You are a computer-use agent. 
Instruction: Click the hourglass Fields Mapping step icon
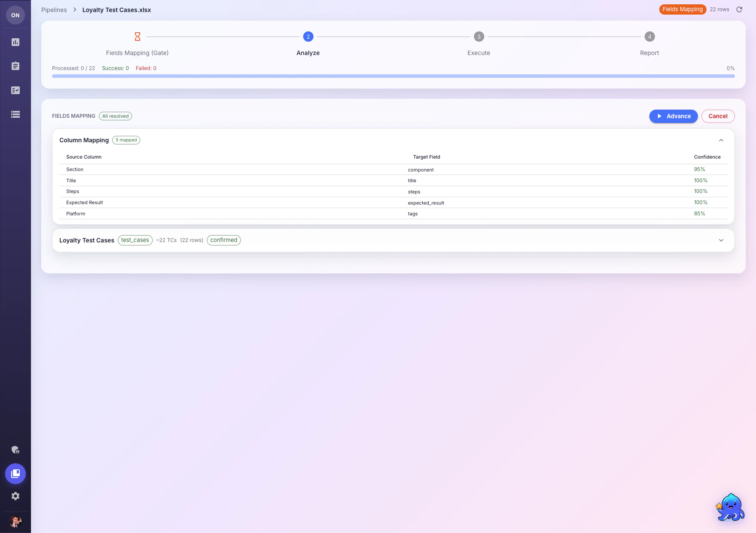138,37
